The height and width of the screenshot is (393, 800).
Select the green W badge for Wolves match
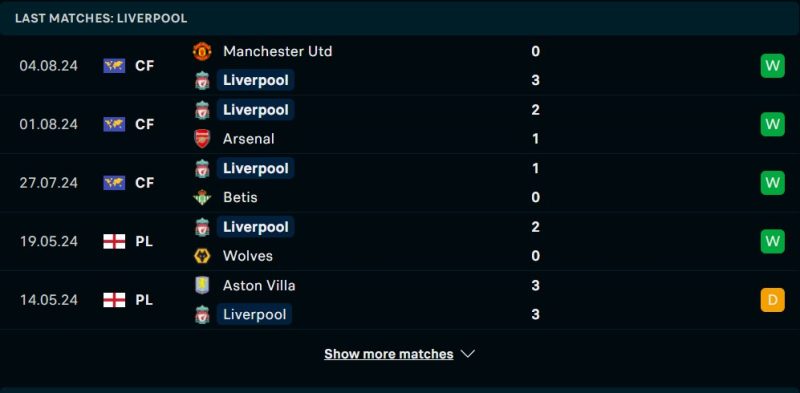click(772, 241)
